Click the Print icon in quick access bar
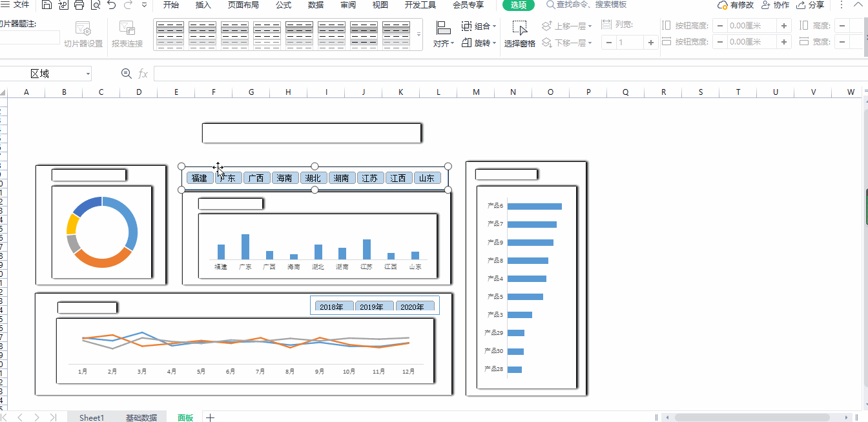The width and height of the screenshot is (868, 422). 79,5
